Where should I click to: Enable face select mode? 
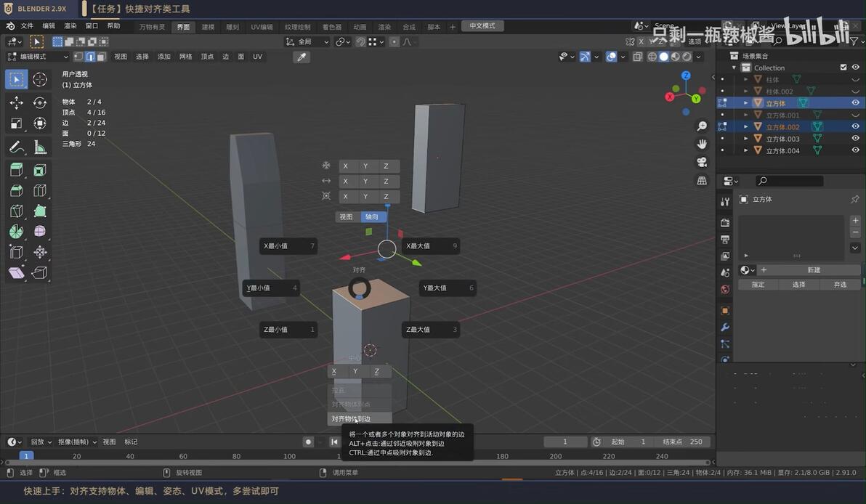coord(101,57)
